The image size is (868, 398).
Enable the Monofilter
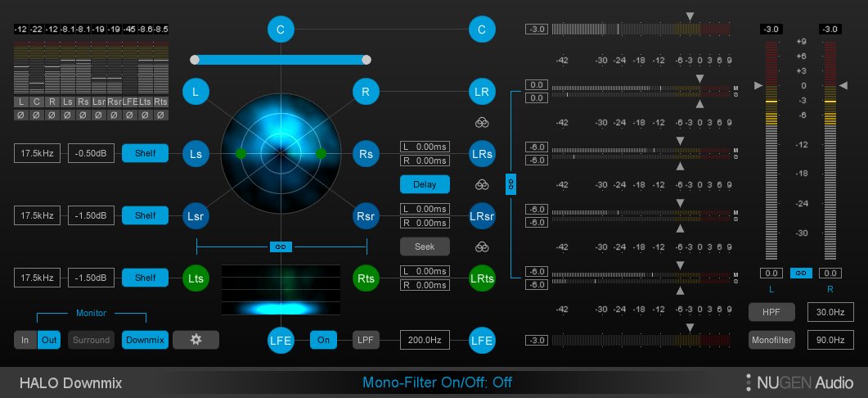[771, 340]
